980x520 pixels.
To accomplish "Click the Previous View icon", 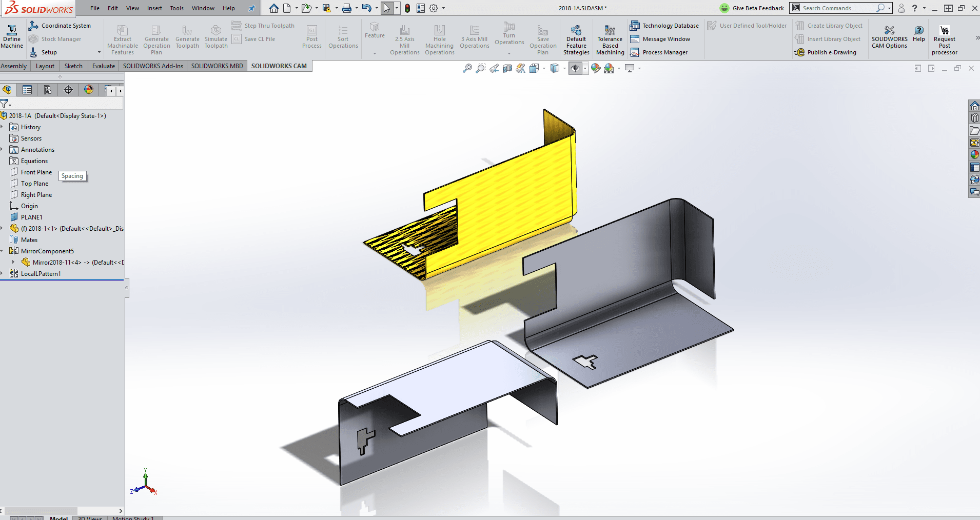I will (494, 68).
